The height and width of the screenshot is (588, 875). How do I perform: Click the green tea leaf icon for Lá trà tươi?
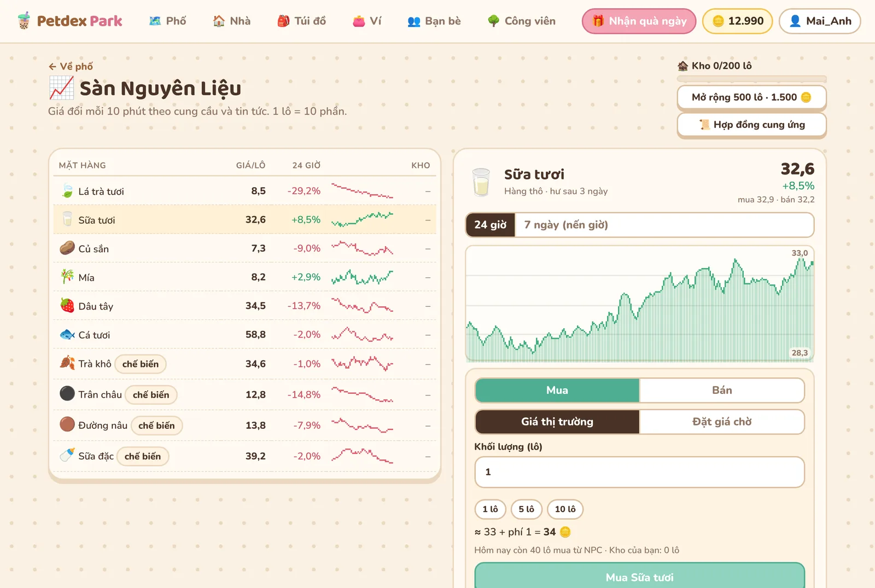(67, 191)
